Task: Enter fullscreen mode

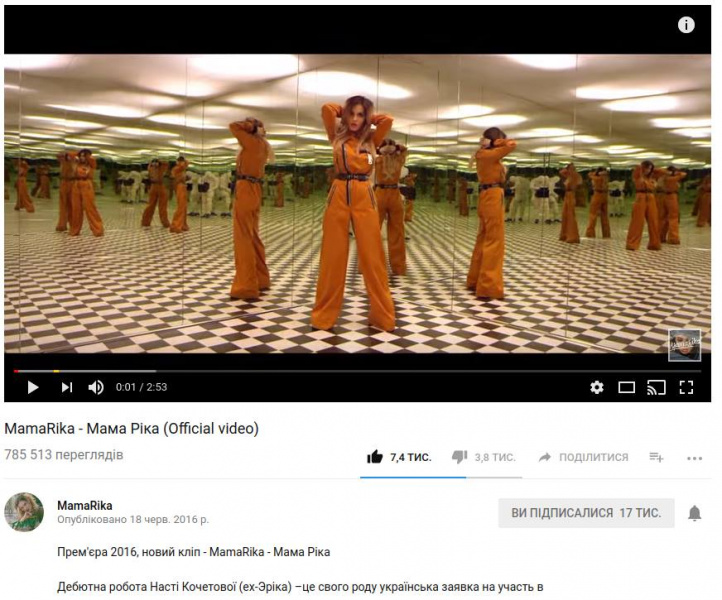Action: coord(687,387)
